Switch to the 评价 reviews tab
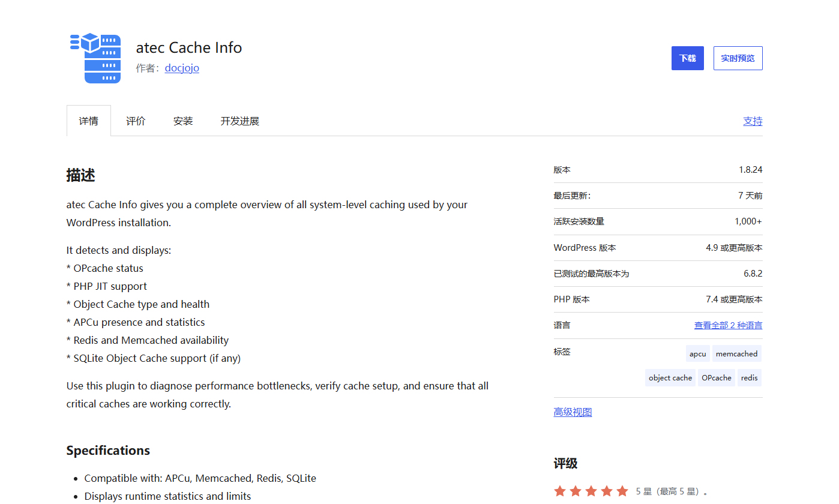 (x=136, y=121)
